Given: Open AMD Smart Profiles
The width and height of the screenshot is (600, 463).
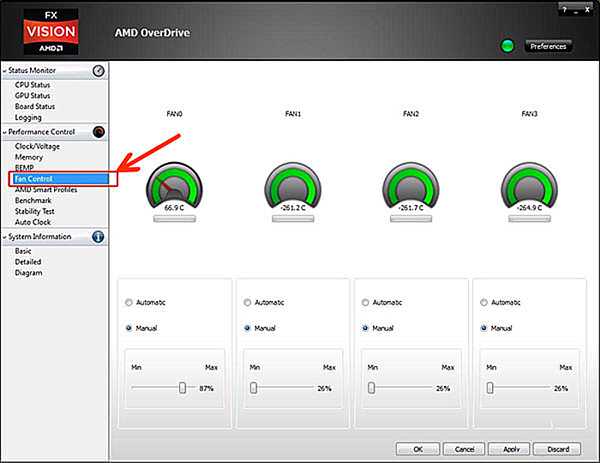Looking at the screenshot, I should point(46,190).
